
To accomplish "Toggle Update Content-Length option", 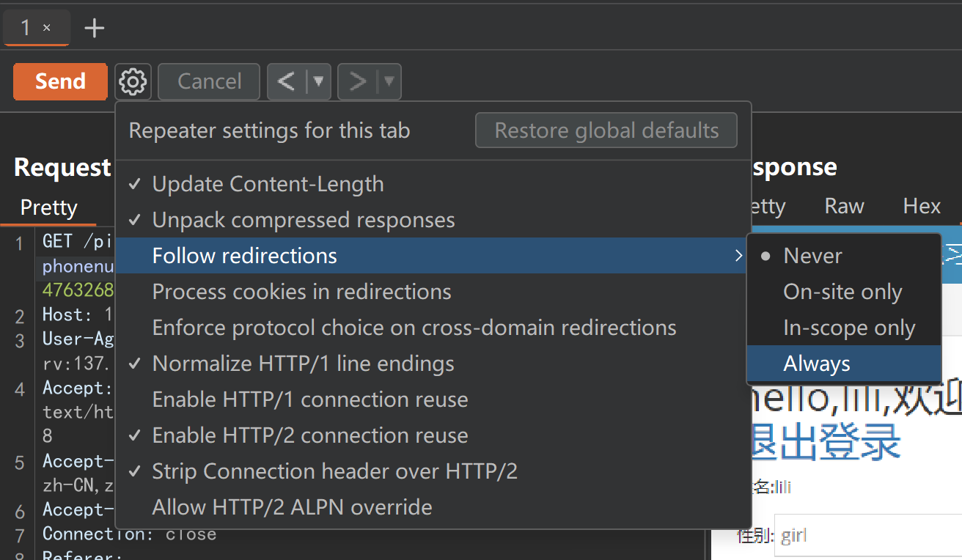I will [268, 184].
